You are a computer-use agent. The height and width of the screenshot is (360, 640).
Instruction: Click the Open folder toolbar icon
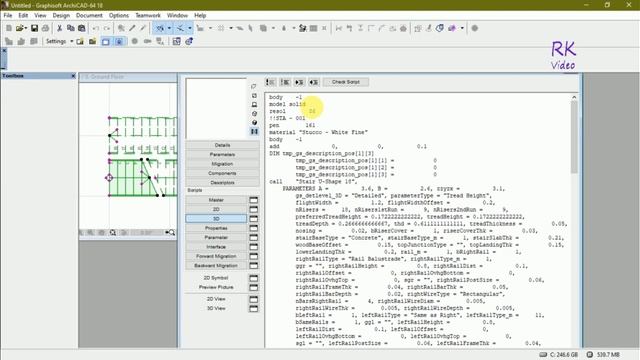coord(19,28)
